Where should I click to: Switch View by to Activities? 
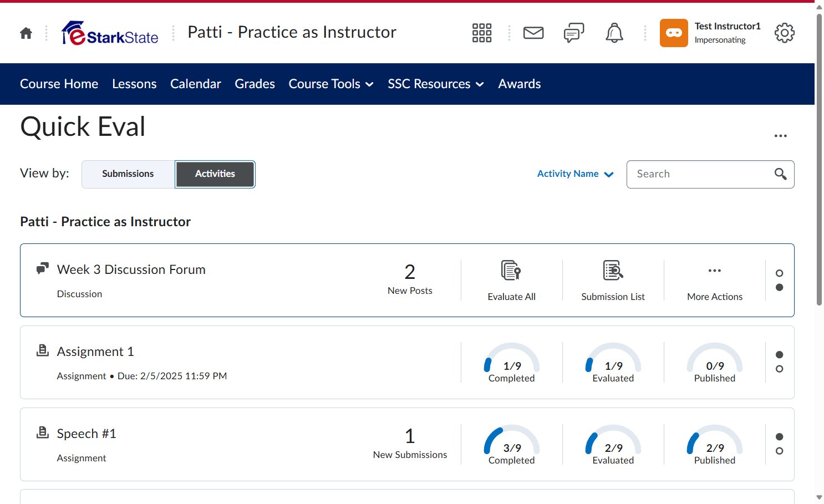[x=215, y=174]
